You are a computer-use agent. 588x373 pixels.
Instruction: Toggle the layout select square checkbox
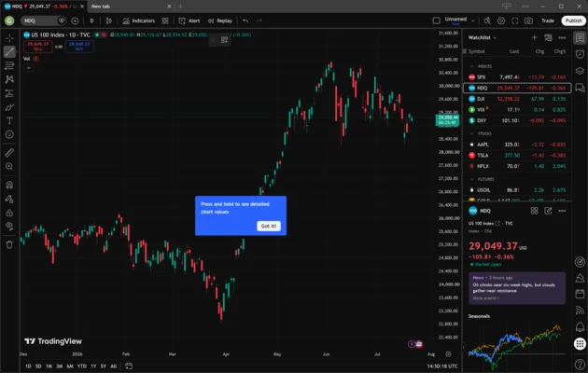click(x=436, y=21)
